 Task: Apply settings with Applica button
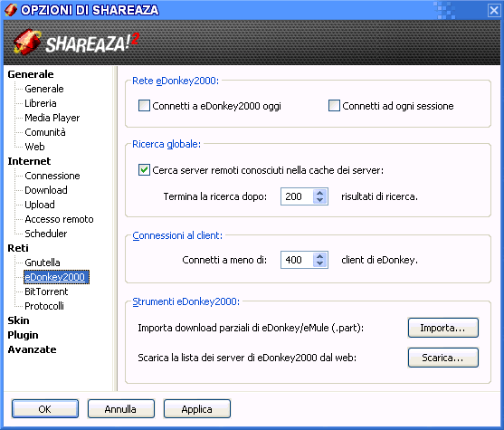pos(196,409)
